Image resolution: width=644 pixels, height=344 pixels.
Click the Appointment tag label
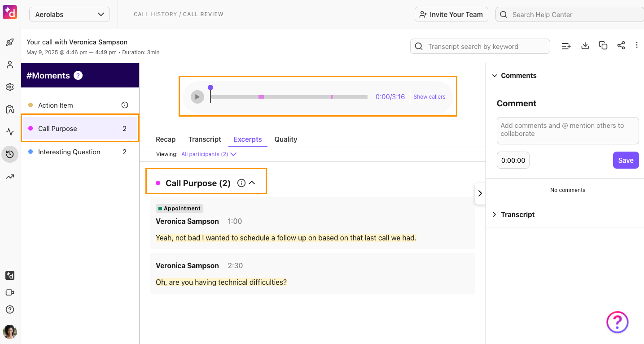pos(180,208)
